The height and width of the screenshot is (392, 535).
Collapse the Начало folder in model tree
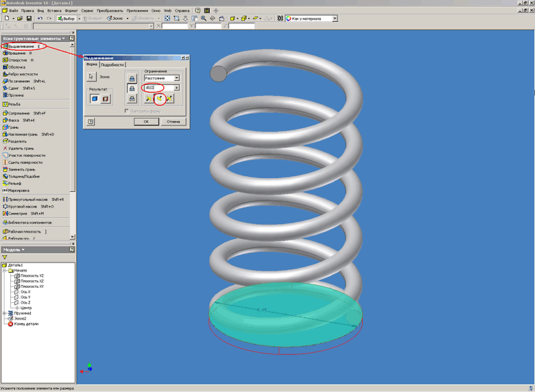tap(4, 270)
